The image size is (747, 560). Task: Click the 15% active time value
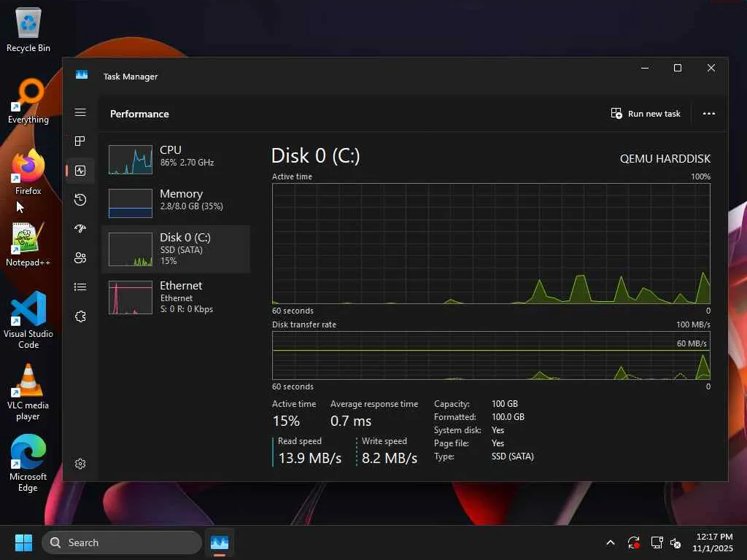[286, 421]
